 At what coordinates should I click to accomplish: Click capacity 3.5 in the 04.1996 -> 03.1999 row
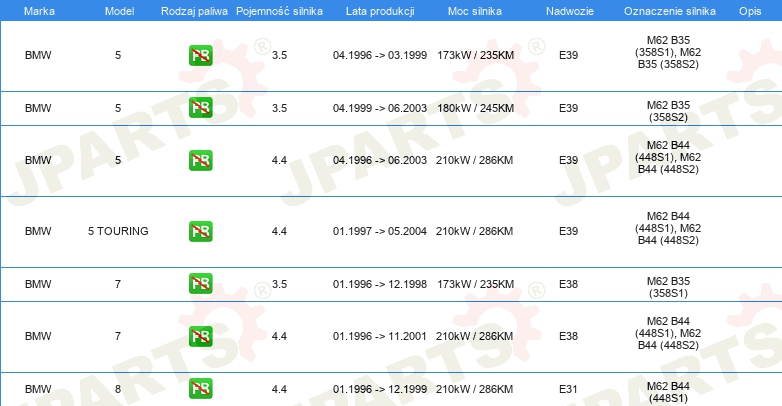coord(279,55)
